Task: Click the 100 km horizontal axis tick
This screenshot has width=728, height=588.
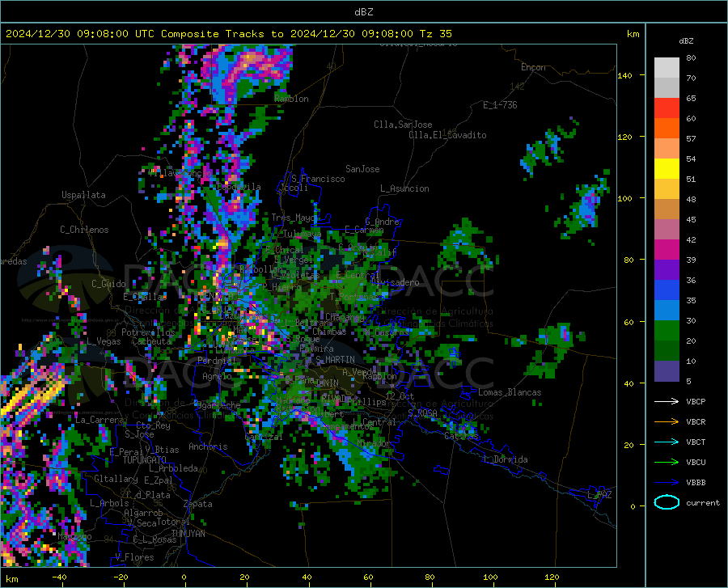Action: [x=490, y=577]
